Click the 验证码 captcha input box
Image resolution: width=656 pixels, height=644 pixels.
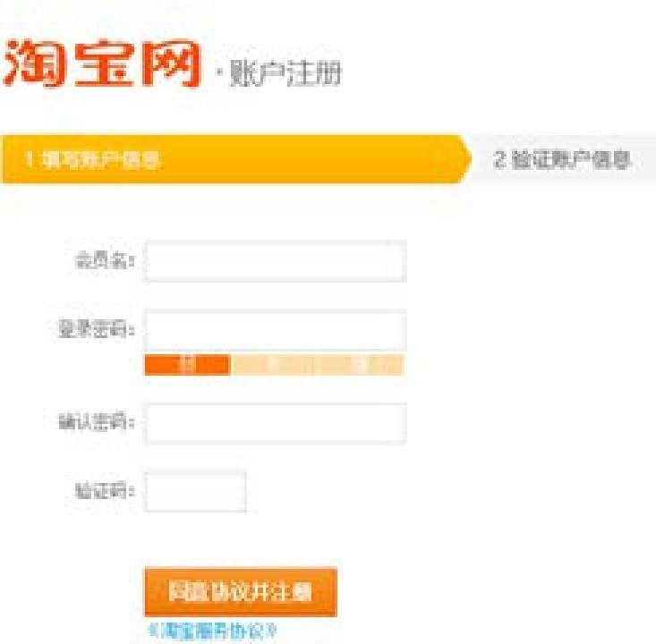[x=195, y=492]
